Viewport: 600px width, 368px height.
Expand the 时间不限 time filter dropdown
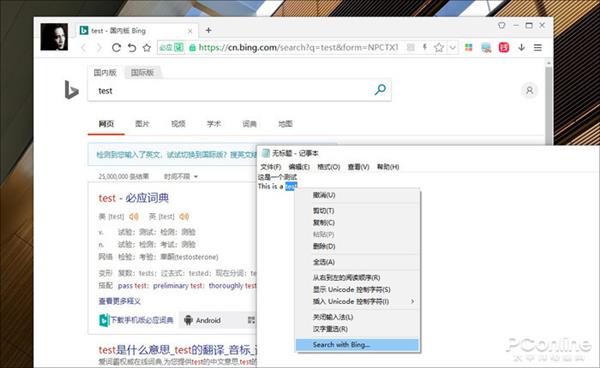181,176
